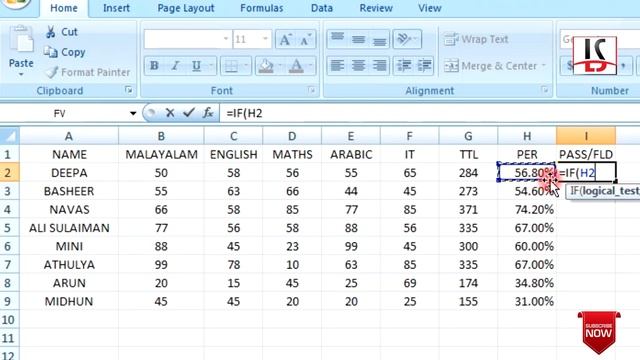Screen dimensions: 640x360
Task: Open the Font Color dropdown arrow
Action: tap(311, 65)
